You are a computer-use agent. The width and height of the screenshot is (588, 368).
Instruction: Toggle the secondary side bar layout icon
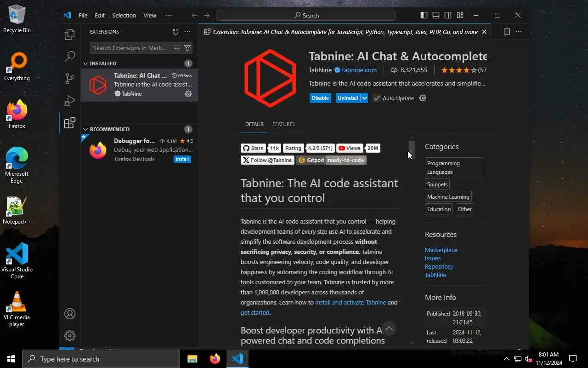448,15
